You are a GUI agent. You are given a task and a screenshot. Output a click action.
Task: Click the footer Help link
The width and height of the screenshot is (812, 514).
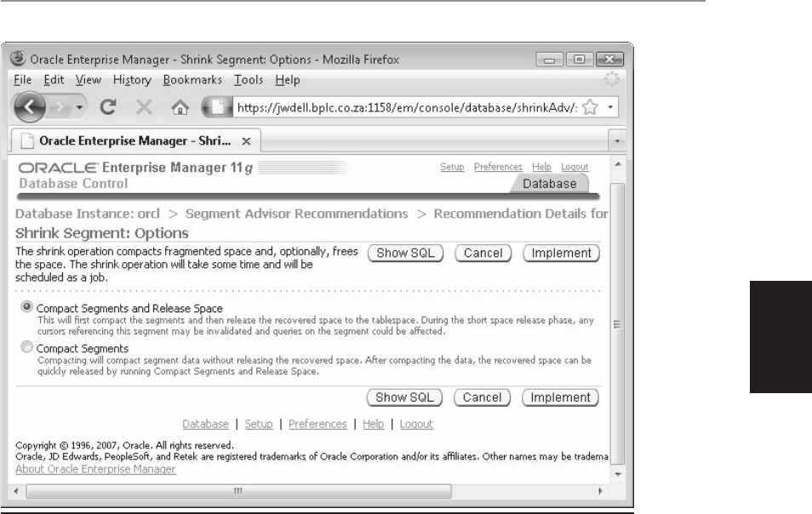tap(374, 424)
